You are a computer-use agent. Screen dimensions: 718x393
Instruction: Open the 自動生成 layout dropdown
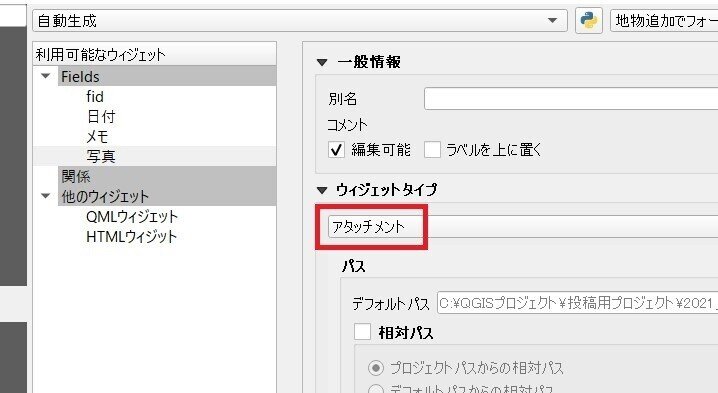tap(300, 21)
